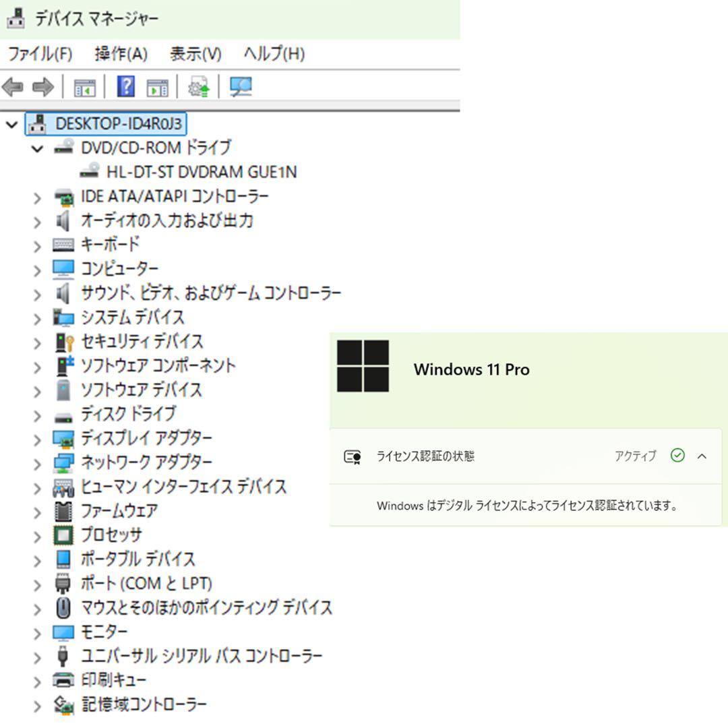728x728 pixels.
Task: Click the forward navigation arrow
Action: [x=42, y=86]
